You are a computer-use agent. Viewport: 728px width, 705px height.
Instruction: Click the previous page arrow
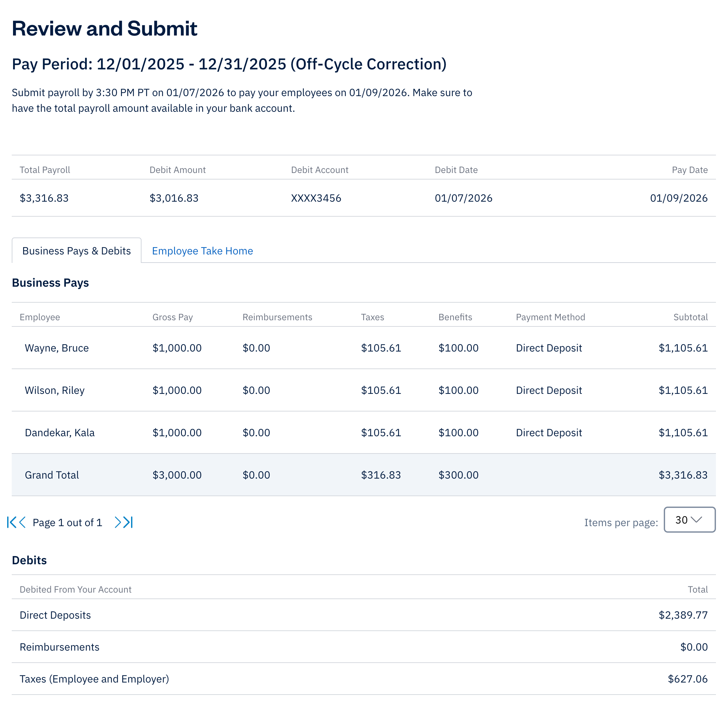point(22,522)
